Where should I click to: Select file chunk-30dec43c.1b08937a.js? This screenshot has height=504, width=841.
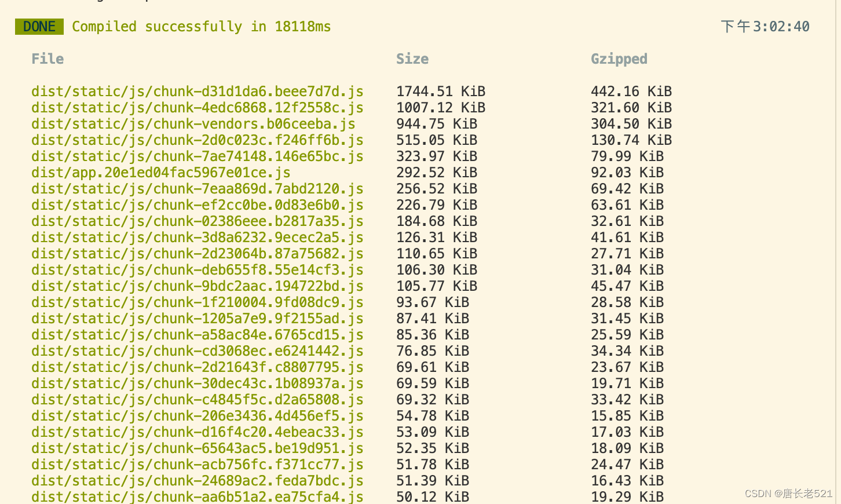pos(198,384)
